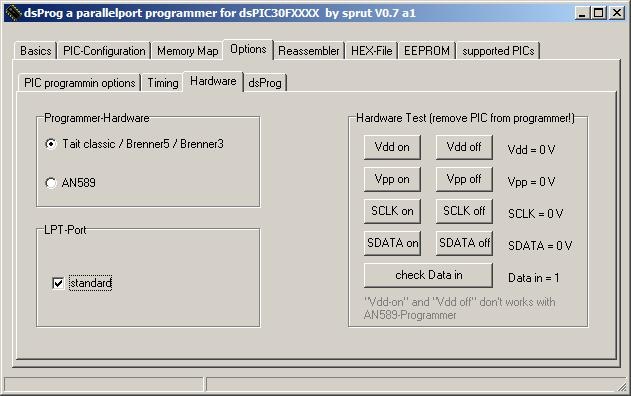Switch to the dsProg sub-tab
This screenshot has height=396, width=631.
coord(265,83)
